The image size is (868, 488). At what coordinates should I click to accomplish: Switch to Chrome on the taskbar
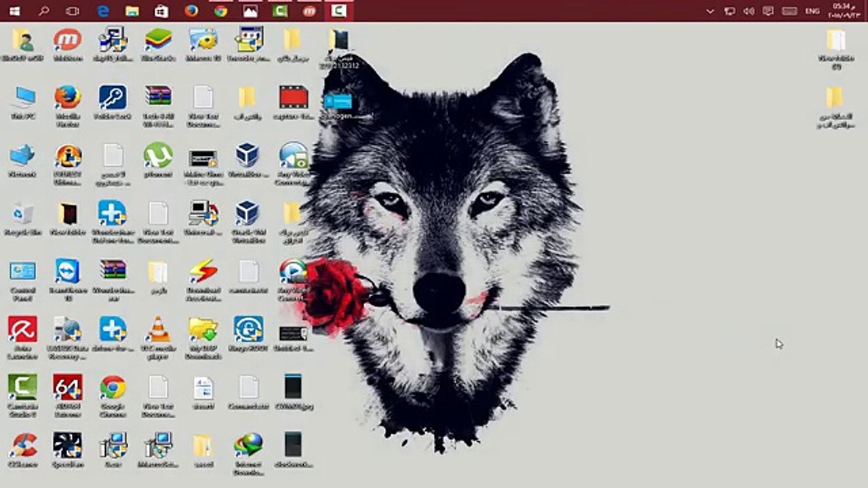point(220,11)
